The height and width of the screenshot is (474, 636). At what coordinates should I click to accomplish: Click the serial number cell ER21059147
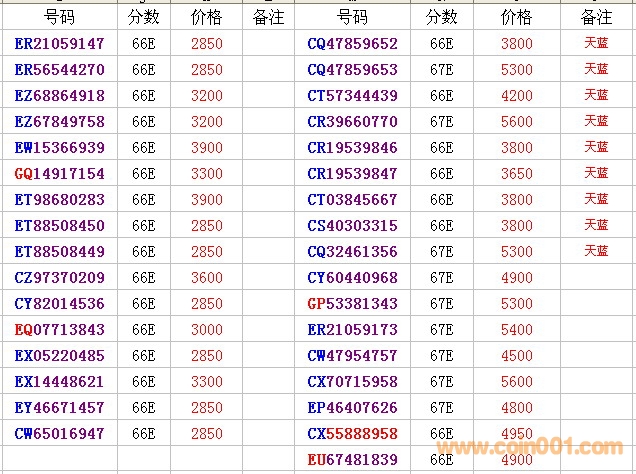click(x=60, y=44)
